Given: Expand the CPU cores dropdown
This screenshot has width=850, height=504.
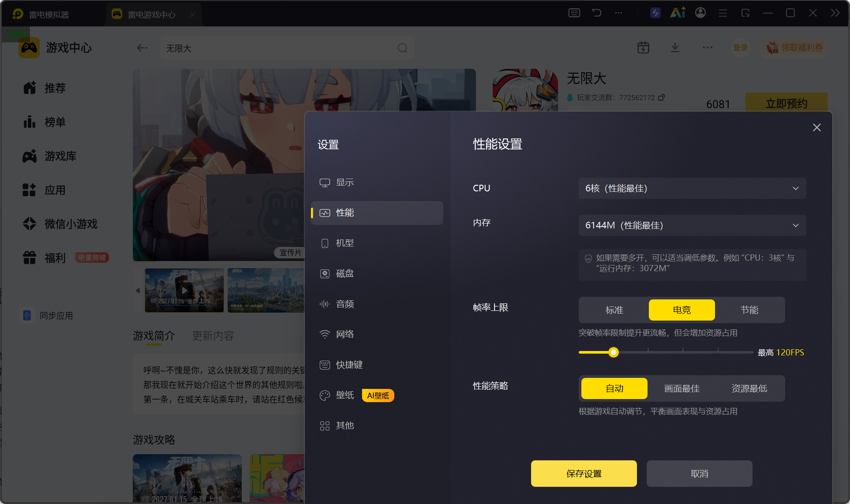Looking at the screenshot, I should tap(692, 188).
